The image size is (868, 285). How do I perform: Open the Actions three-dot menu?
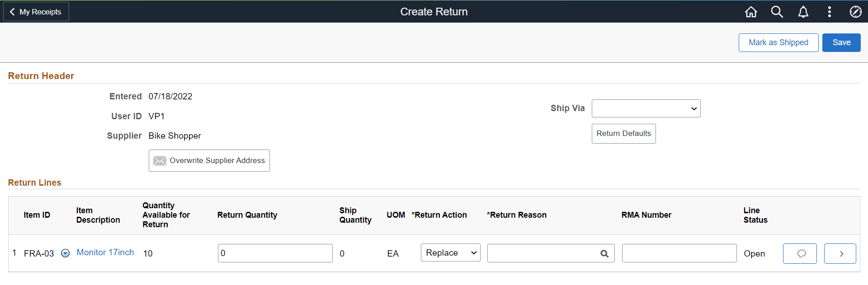[x=830, y=12]
